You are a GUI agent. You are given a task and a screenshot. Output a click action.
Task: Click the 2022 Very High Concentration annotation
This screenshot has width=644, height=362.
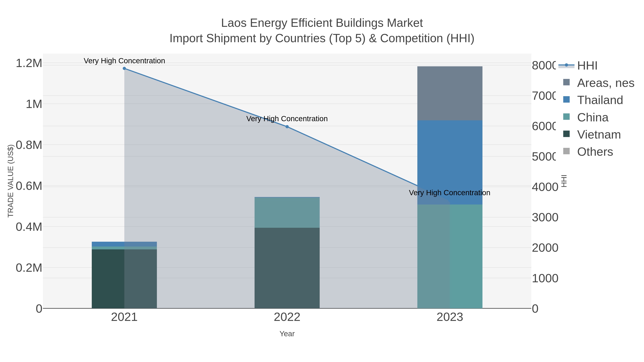pos(287,119)
